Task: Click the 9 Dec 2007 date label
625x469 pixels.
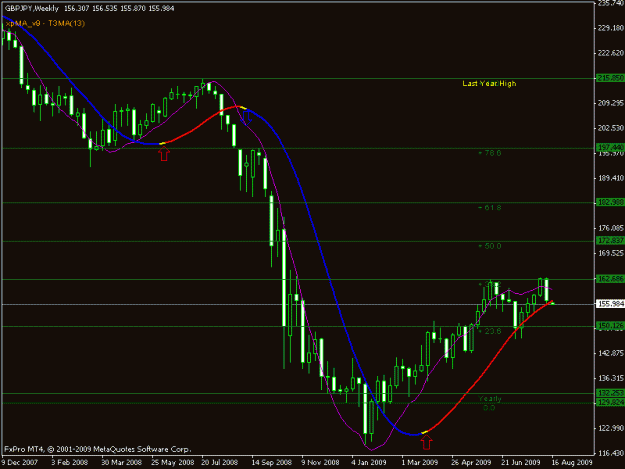Action: pos(20,463)
